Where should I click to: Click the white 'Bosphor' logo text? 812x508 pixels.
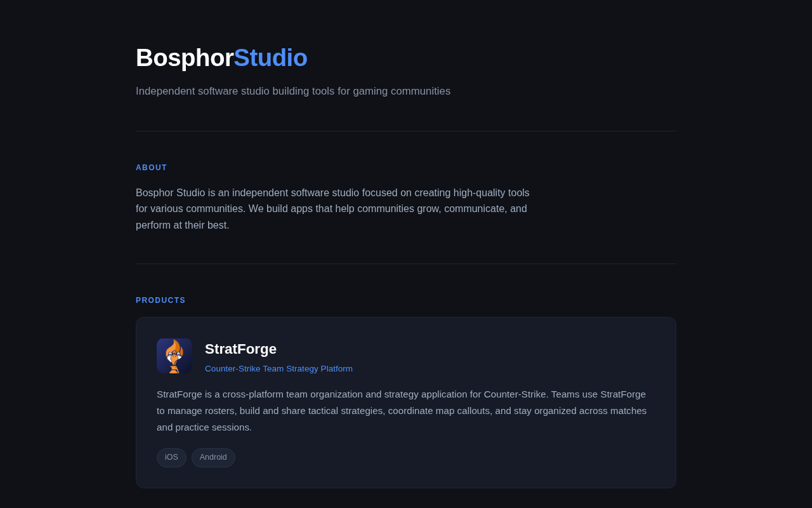[185, 58]
